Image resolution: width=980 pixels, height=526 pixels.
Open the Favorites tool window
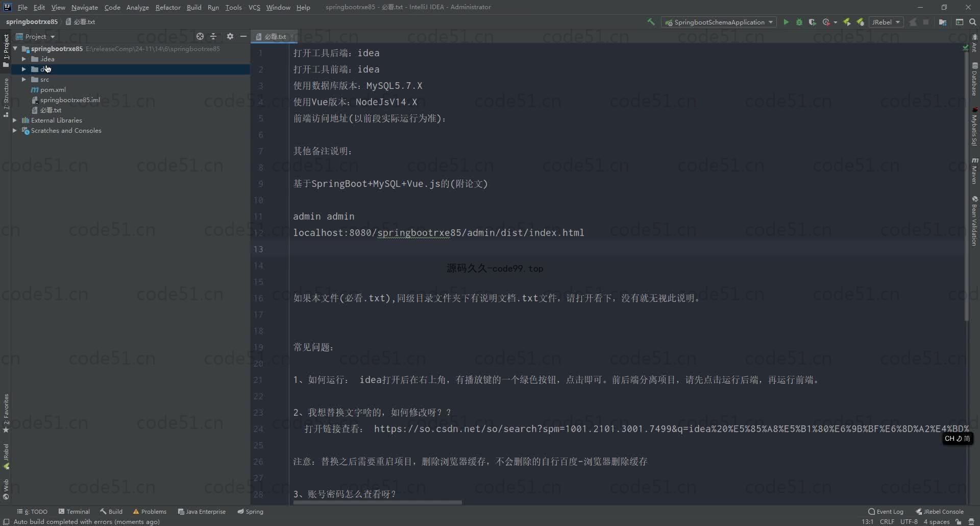(x=6, y=413)
